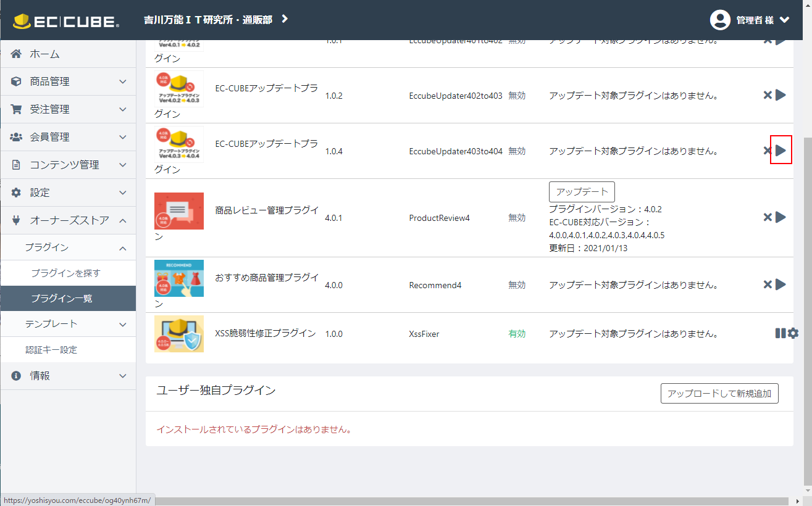Enable the EccubeUpdater403to404 plugin with play icon

point(781,150)
